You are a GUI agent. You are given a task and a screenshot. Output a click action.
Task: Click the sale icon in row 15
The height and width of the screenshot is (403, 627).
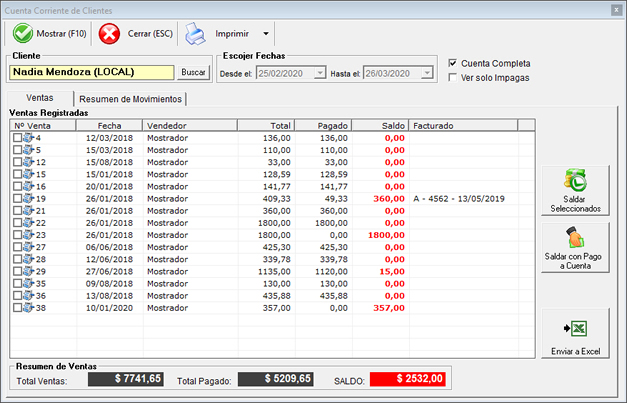[28, 174]
